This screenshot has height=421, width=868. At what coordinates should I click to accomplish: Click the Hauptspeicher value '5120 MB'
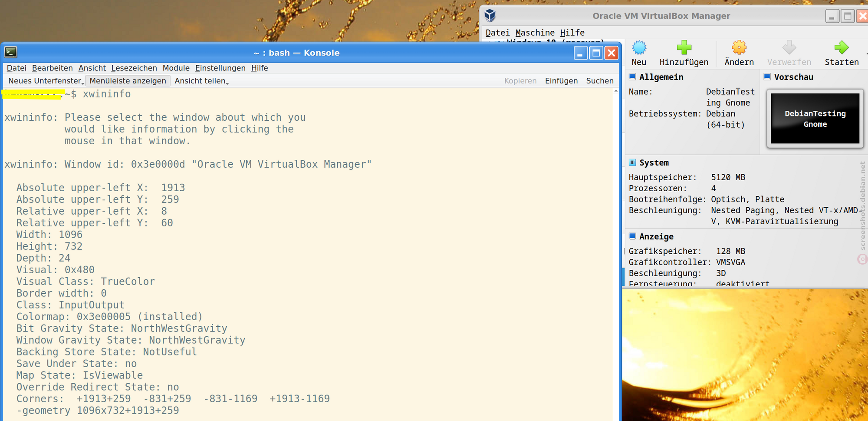point(728,177)
